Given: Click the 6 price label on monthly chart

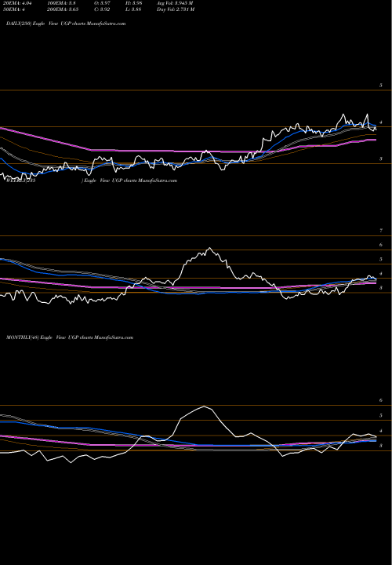Looking at the screenshot, I should pos(381,400).
